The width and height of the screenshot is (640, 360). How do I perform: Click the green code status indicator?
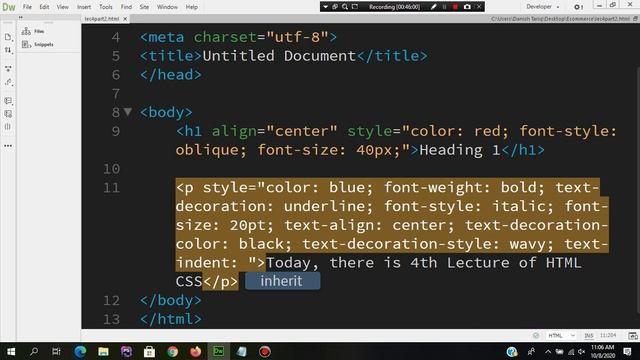click(x=536, y=336)
